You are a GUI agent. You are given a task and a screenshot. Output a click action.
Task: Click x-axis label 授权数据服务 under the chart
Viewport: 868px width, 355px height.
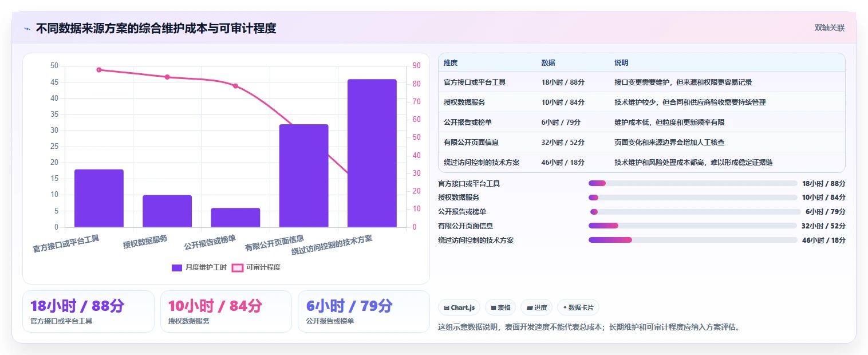pyautogui.click(x=145, y=242)
